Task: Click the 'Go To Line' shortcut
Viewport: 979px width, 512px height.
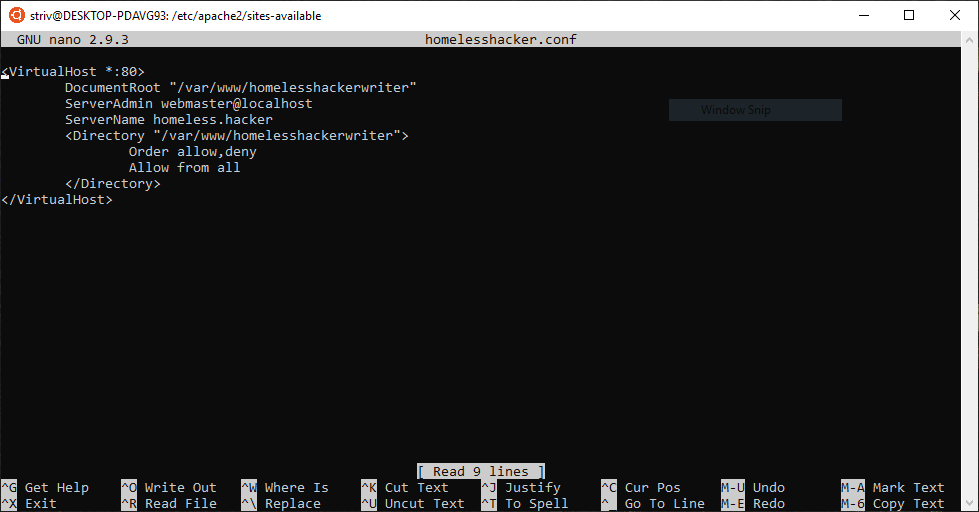Action: [x=653, y=503]
